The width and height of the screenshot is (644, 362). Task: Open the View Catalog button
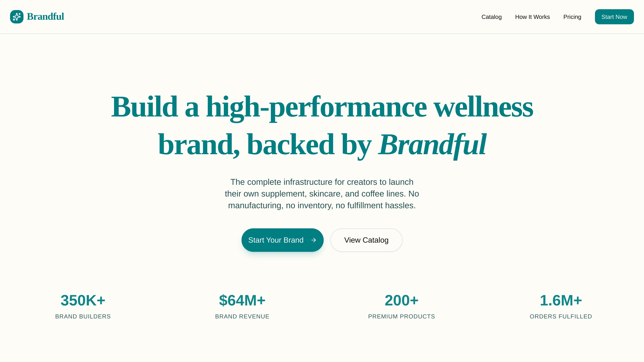pyautogui.click(x=366, y=240)
